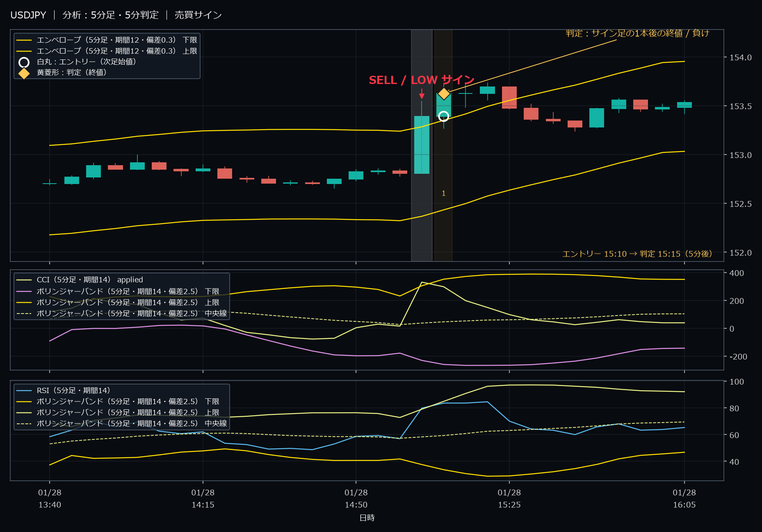Click the large red candle at 15:25

point(509,98)
